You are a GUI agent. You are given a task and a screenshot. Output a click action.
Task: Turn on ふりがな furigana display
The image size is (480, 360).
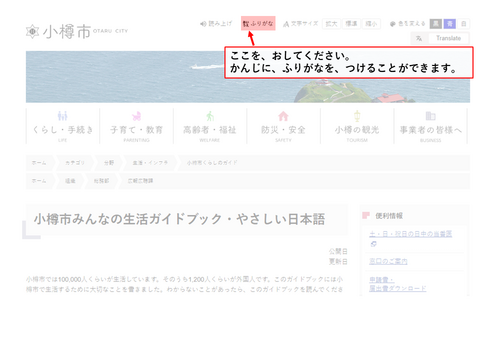point(258,23)
